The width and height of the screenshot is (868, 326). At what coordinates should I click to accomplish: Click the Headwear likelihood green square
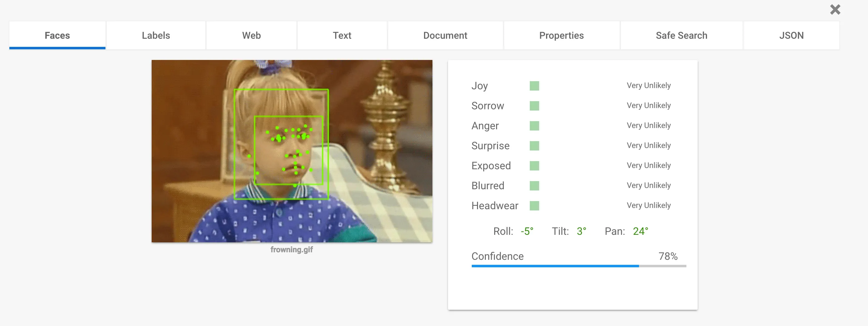tap(534, 206)
